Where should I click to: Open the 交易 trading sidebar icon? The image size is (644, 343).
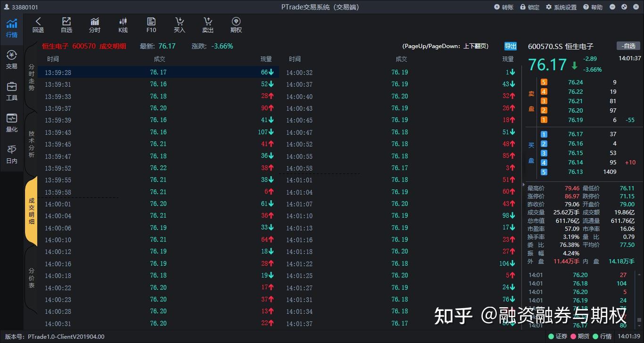click(x=12, y=60)
